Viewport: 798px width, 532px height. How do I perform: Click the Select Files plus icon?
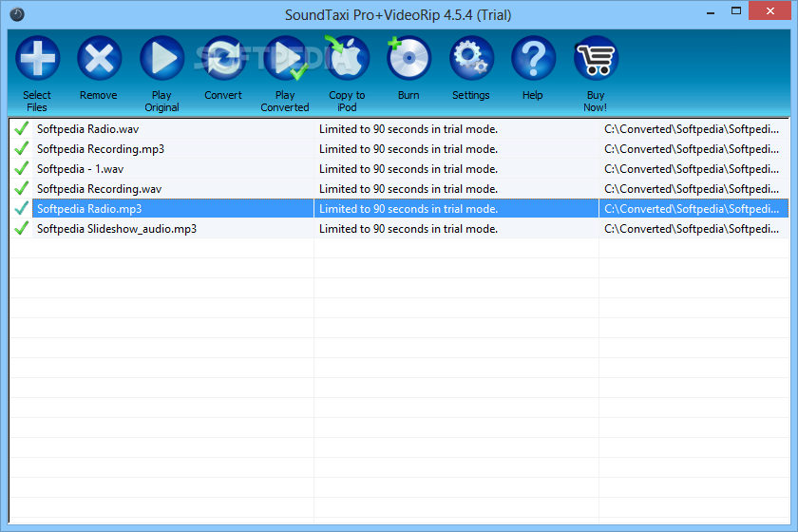click(x=37, y=58)
